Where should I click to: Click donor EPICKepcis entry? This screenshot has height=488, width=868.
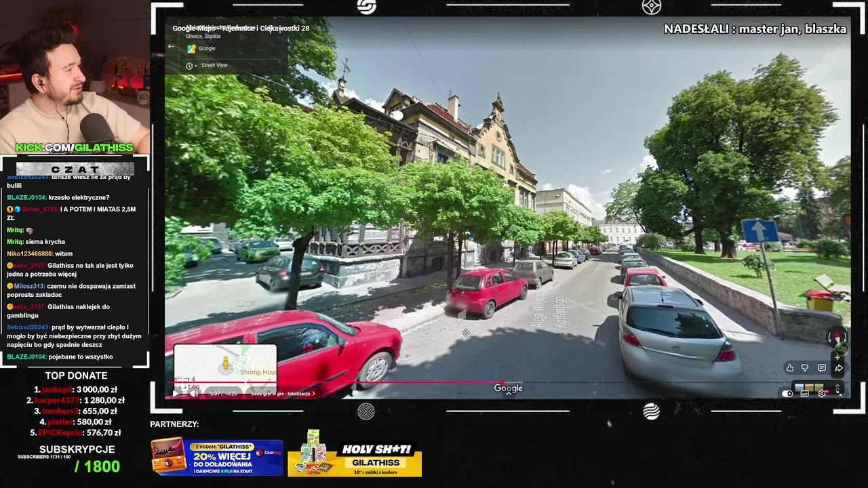point(76,432)
